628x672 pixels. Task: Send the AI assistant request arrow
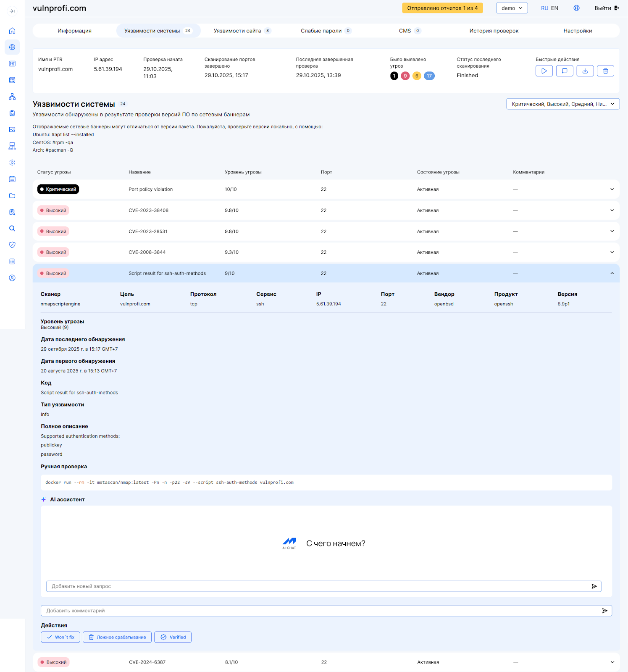coord(594,586)
